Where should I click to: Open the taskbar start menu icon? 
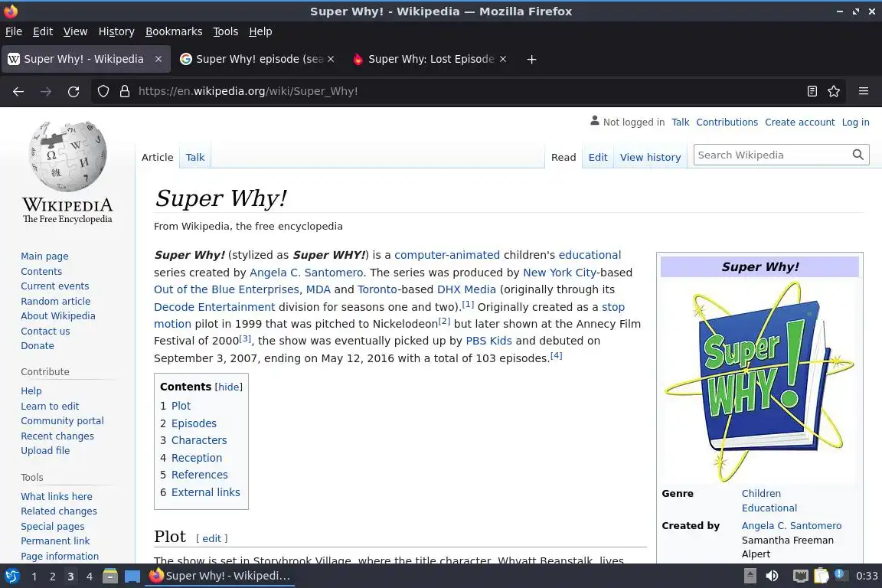point(11,576)
